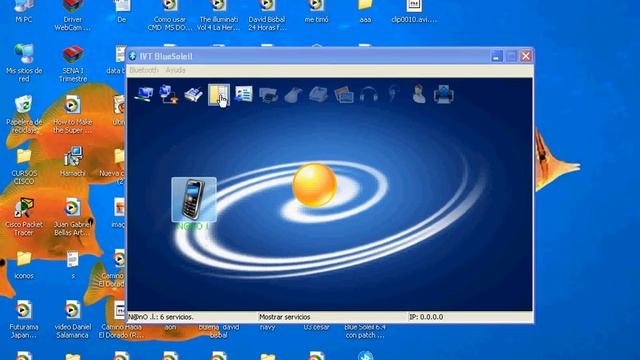Click the 'navy' desktop label

pos(267,327)
